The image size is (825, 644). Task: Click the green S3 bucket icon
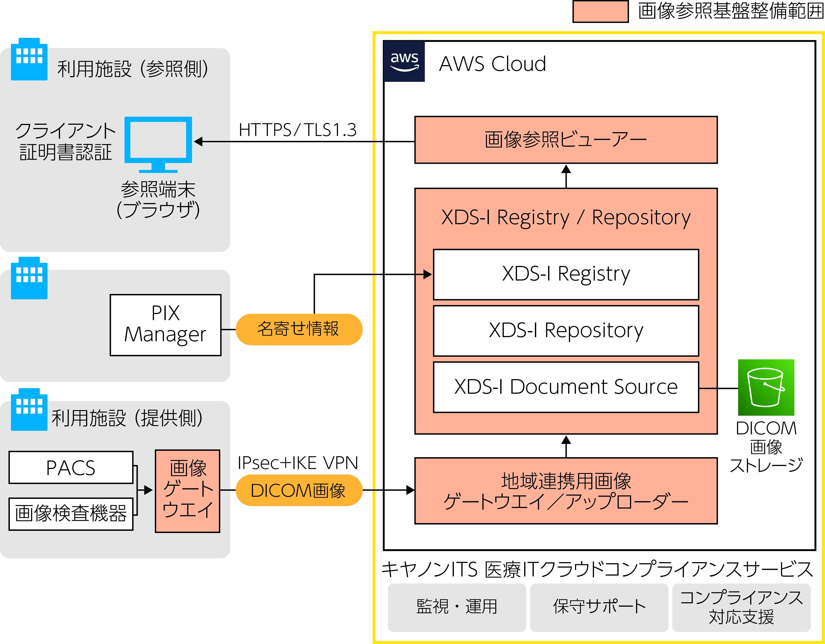tap(766, 387)
